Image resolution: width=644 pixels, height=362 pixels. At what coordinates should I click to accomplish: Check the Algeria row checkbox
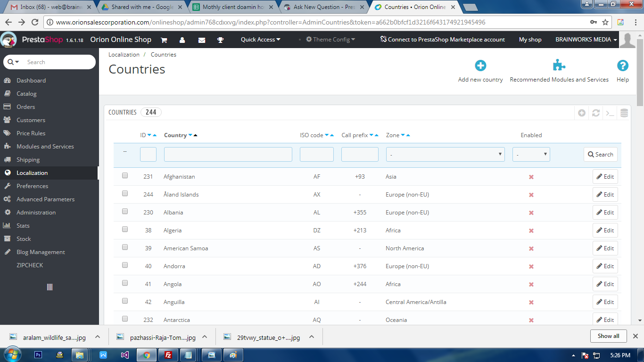(125, 229)
